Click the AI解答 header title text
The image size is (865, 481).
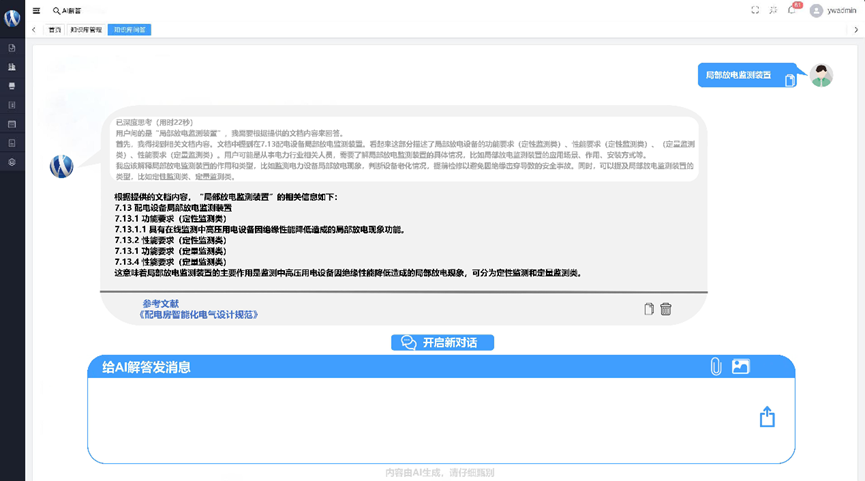[x=71, y=10]
